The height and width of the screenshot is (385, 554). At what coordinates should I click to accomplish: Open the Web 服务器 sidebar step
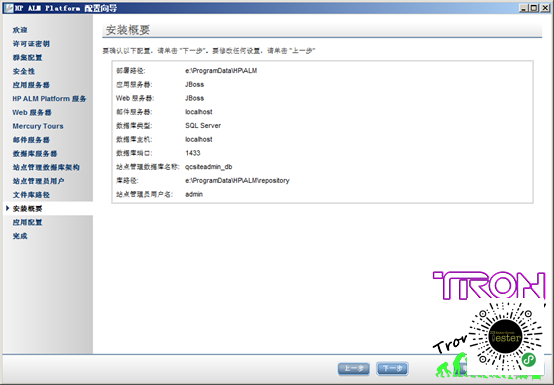(32, 113)
